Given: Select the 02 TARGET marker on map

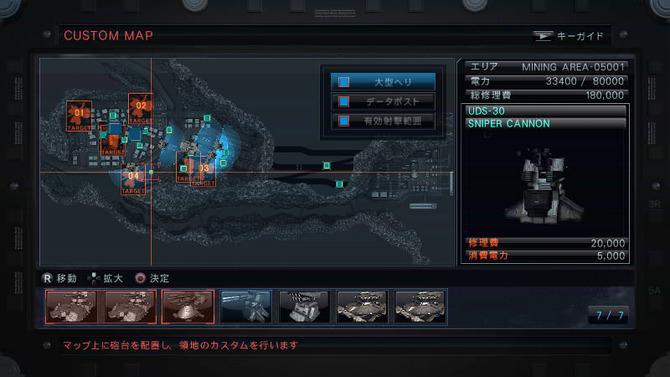Looking at the screenshot, I should 141,109.
